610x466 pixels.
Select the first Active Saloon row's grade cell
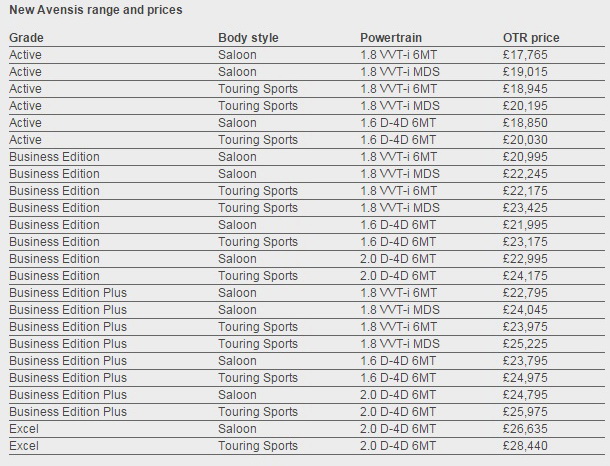click(x=25, y=55)
